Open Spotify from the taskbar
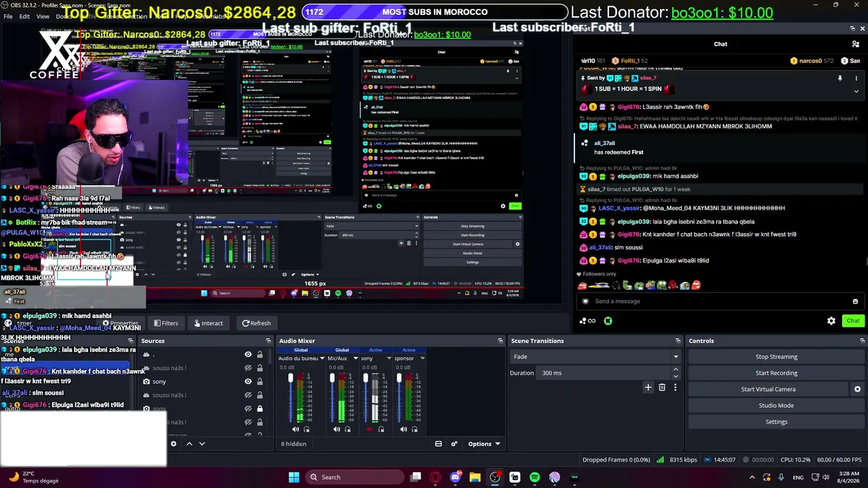This screenshot has height=488, width=868. (535, 477)
